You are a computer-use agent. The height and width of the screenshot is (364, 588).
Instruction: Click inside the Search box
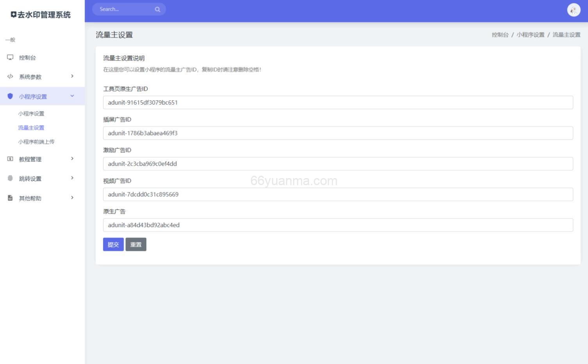coord(125,9)
